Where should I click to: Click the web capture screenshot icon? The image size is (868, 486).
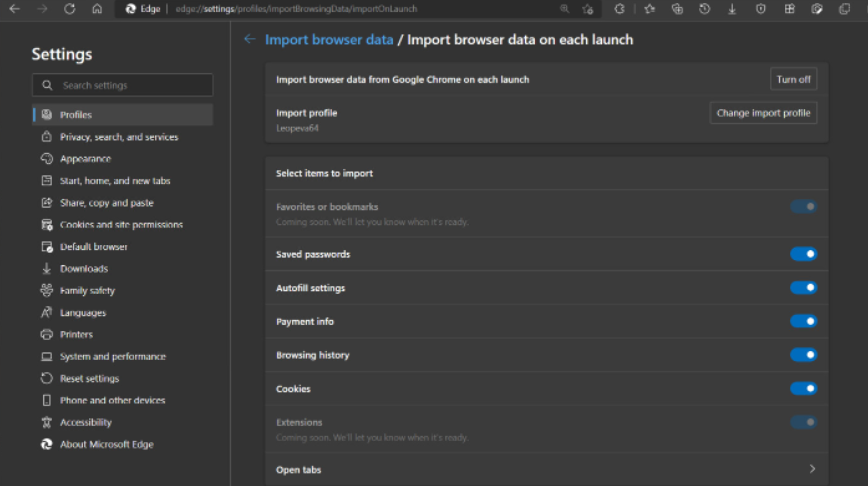point(817,9)
